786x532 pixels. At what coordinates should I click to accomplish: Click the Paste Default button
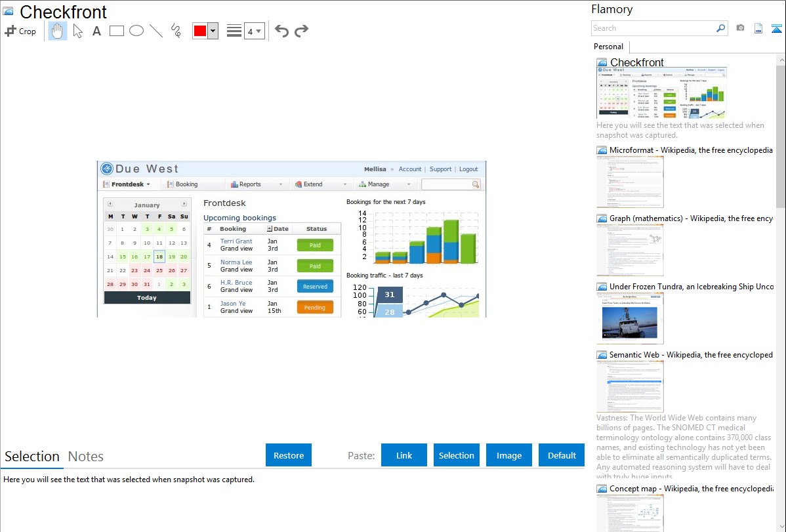click(x=562, y=455)
